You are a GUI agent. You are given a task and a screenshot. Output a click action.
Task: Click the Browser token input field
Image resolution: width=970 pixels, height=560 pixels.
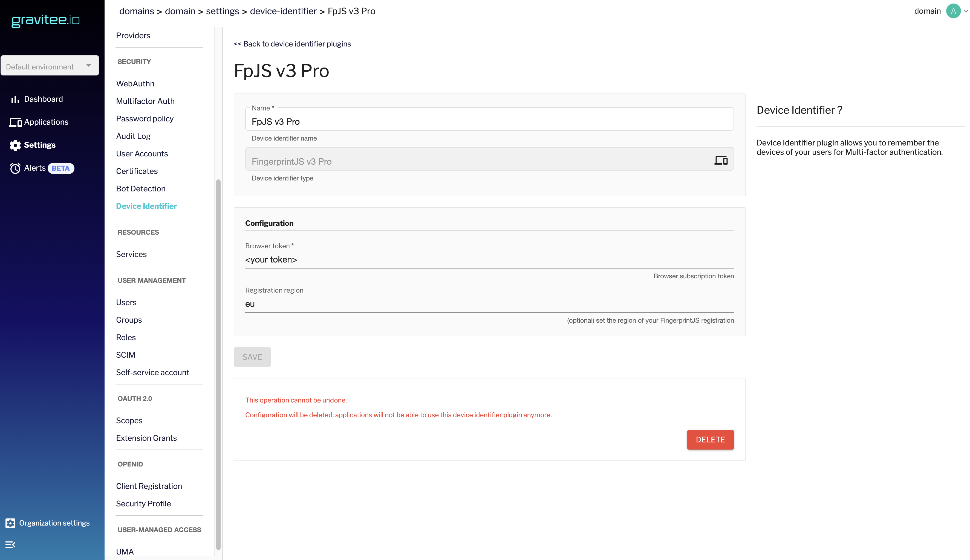pyautogui.click(x=489, y=260)
